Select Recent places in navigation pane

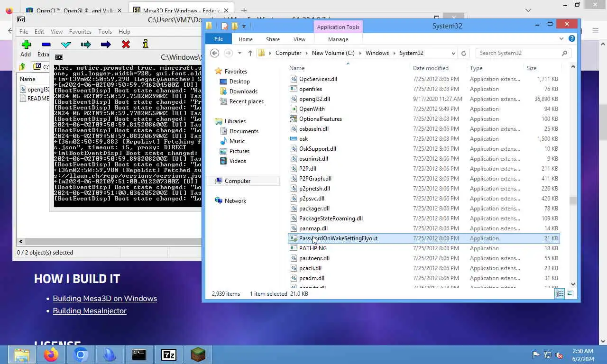point(246,101)
